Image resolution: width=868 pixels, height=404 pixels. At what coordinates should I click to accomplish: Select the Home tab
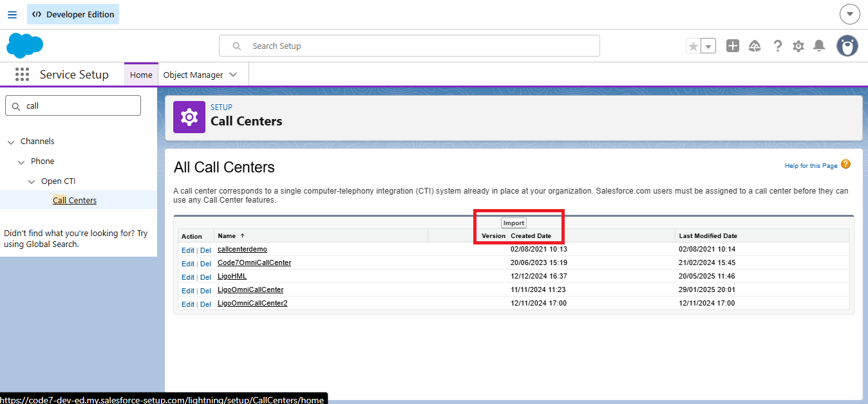point(141,75)
